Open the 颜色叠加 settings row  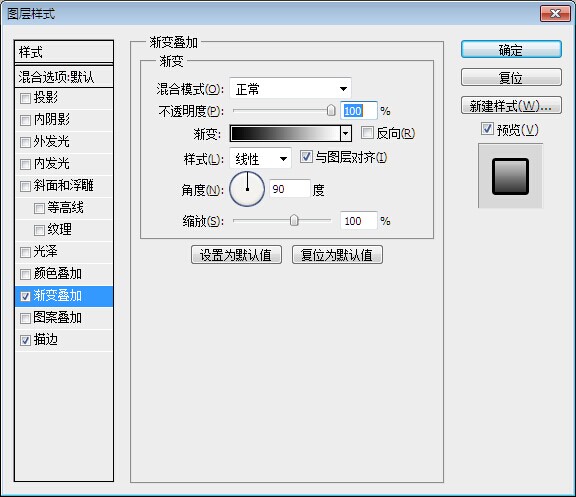coord(64,274)
